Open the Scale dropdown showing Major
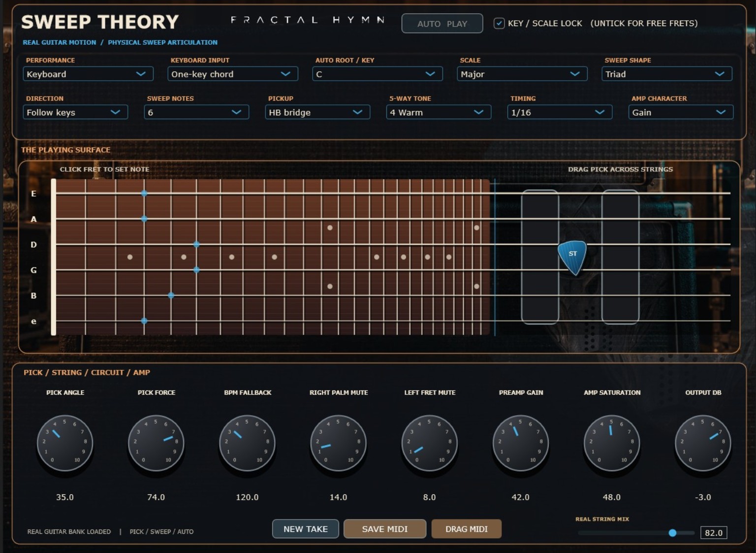The height and width of the screenshot is (553, 756). pyautogui.click(x=522, y=74)
